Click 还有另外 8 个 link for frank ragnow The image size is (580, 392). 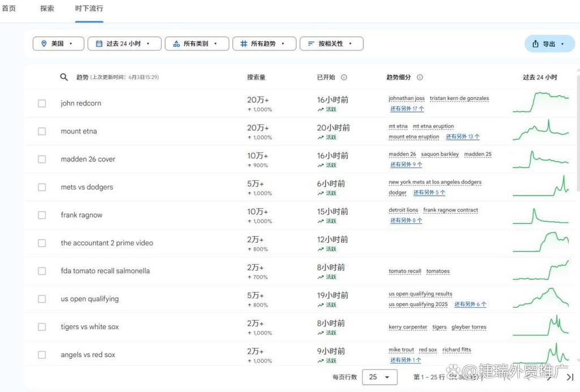click(406, 221)
